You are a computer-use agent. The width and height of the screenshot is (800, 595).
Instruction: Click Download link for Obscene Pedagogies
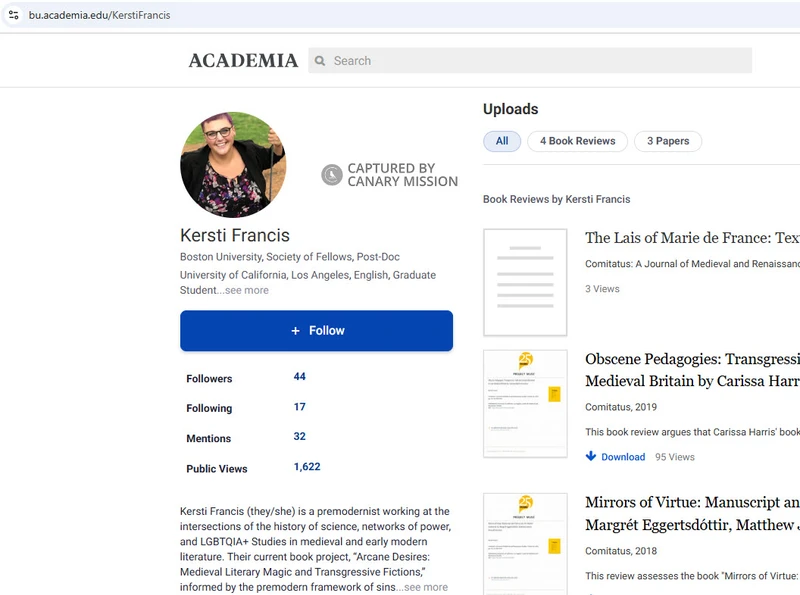point(623,457)
